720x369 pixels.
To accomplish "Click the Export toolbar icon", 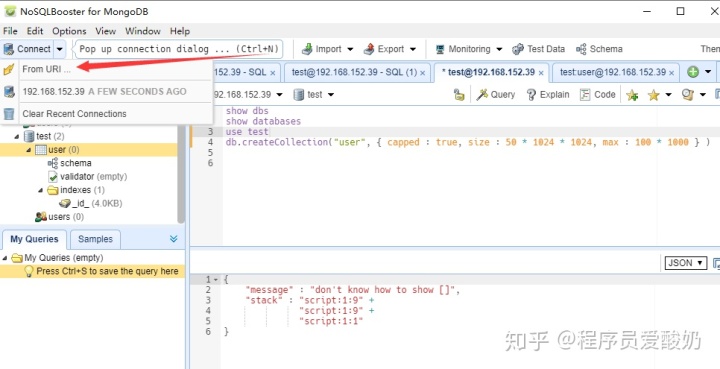I will pyautogui.click(x=369, y=49).
